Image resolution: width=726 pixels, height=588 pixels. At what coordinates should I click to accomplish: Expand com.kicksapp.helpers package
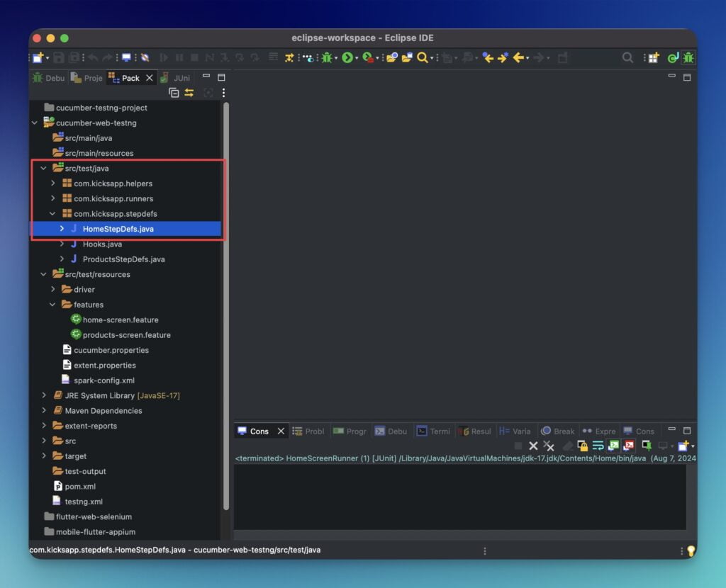tap(52, 183)
